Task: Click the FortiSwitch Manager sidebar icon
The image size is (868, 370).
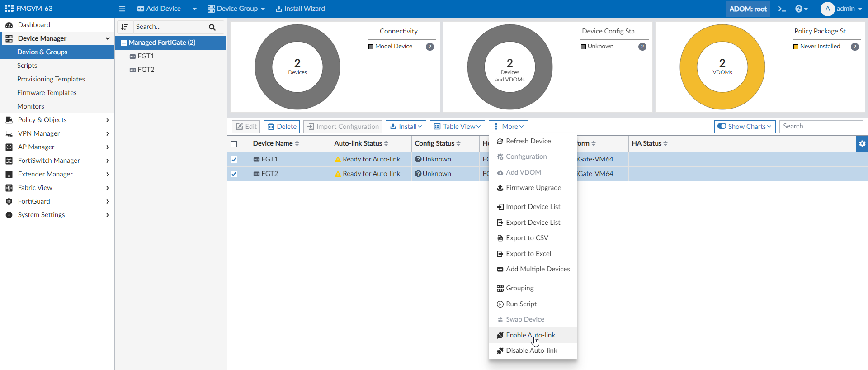Action: tap(9, 161)
